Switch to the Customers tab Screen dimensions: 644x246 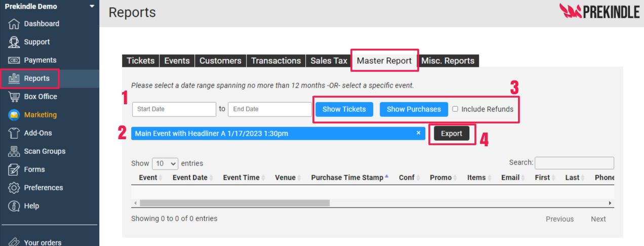[220, 61]
